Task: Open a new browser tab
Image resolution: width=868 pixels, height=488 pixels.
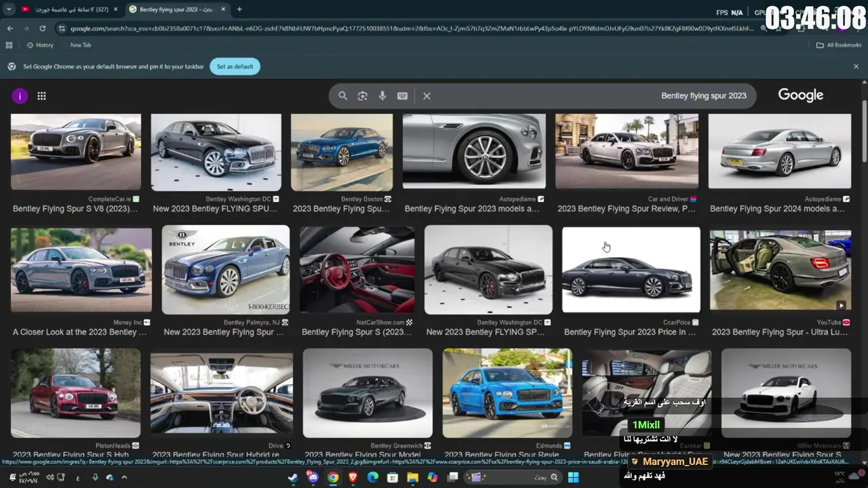Action: point(239,9)
